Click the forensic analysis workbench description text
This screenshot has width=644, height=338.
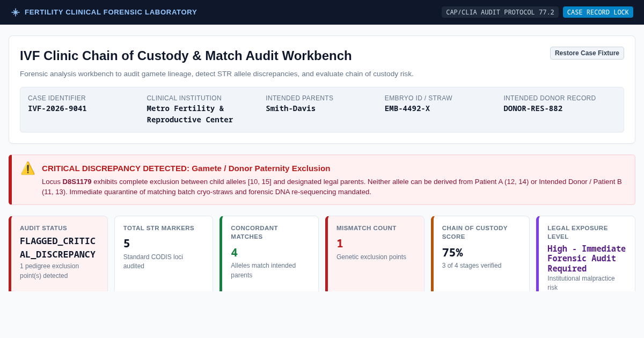point(217,74)
